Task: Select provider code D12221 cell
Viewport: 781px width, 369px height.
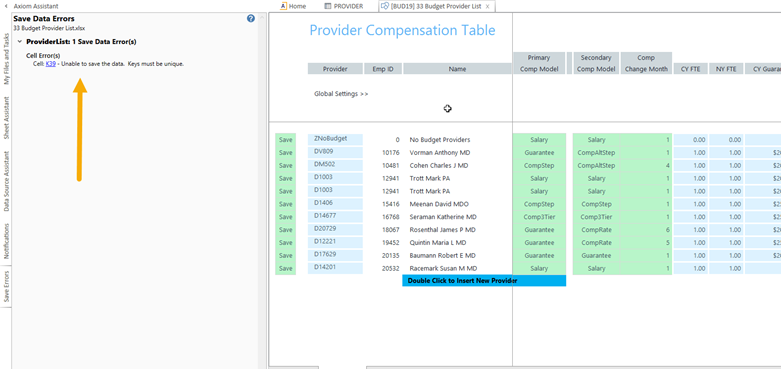Action: pos(335,243)
